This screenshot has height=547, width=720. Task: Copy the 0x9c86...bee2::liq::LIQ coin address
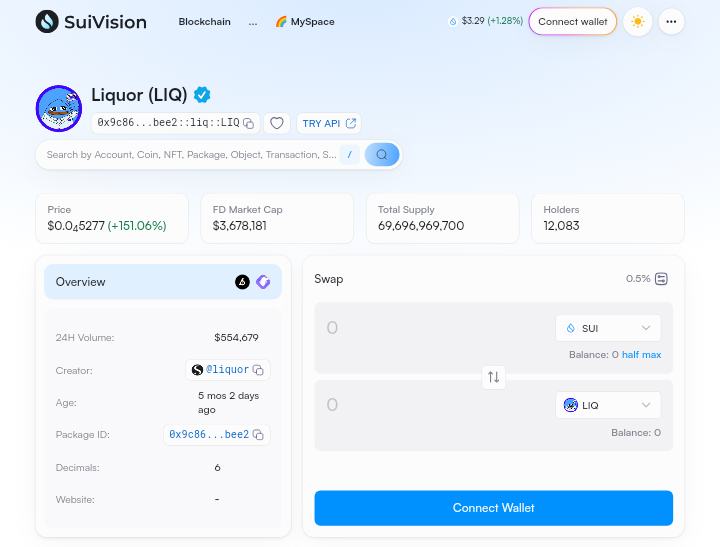(248, 124)
